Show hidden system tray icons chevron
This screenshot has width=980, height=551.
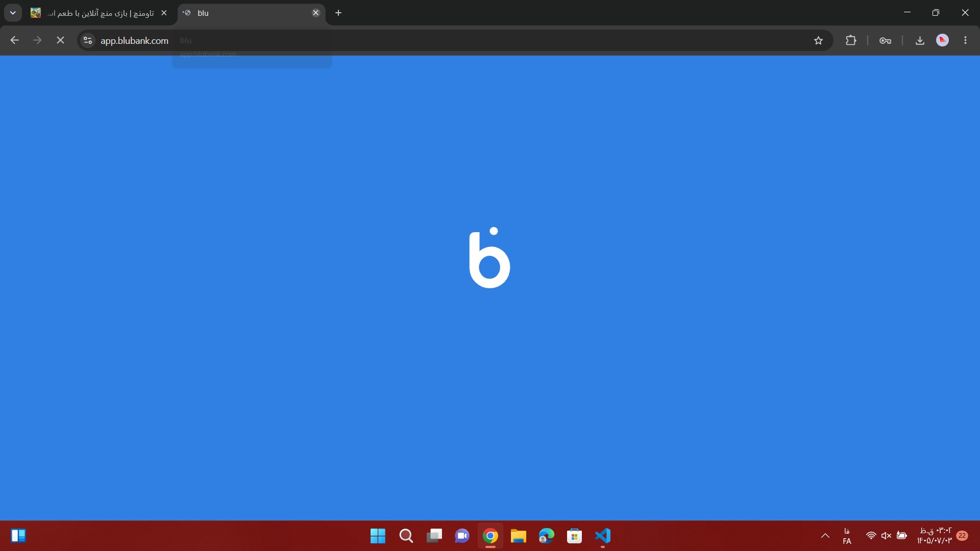click(825, 536)
